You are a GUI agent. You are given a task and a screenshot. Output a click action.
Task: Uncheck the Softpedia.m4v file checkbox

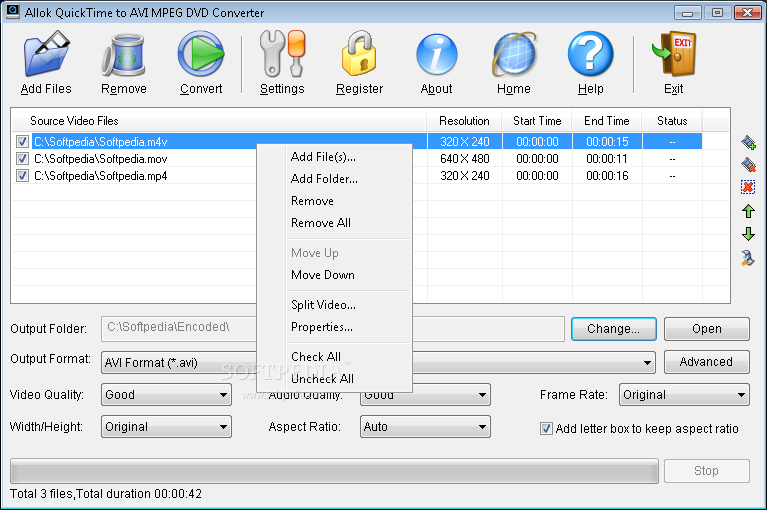click(22, 142)
